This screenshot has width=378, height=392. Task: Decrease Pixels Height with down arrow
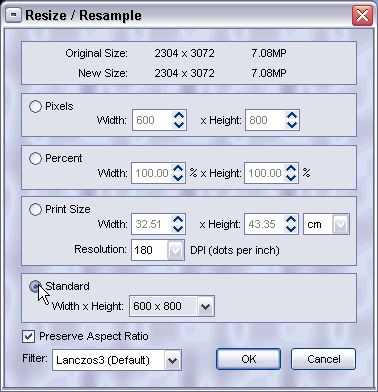292,125
